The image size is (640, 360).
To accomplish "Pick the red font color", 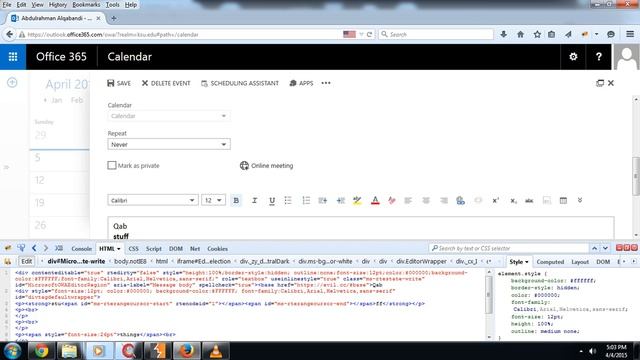I will click(375, 200).
